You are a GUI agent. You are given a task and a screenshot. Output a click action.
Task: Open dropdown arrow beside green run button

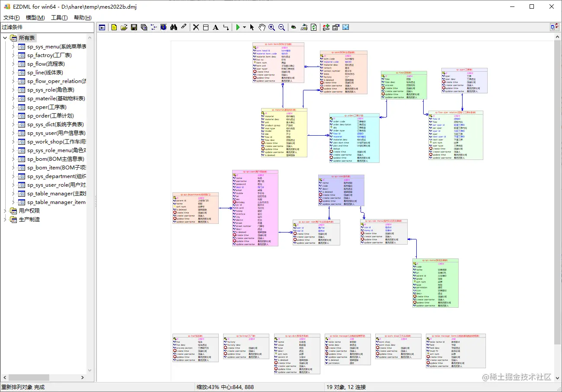[x=244, y=27]
